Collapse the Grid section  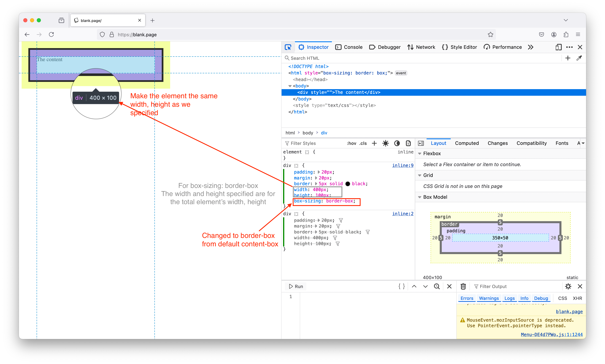[x=420, y=175]
